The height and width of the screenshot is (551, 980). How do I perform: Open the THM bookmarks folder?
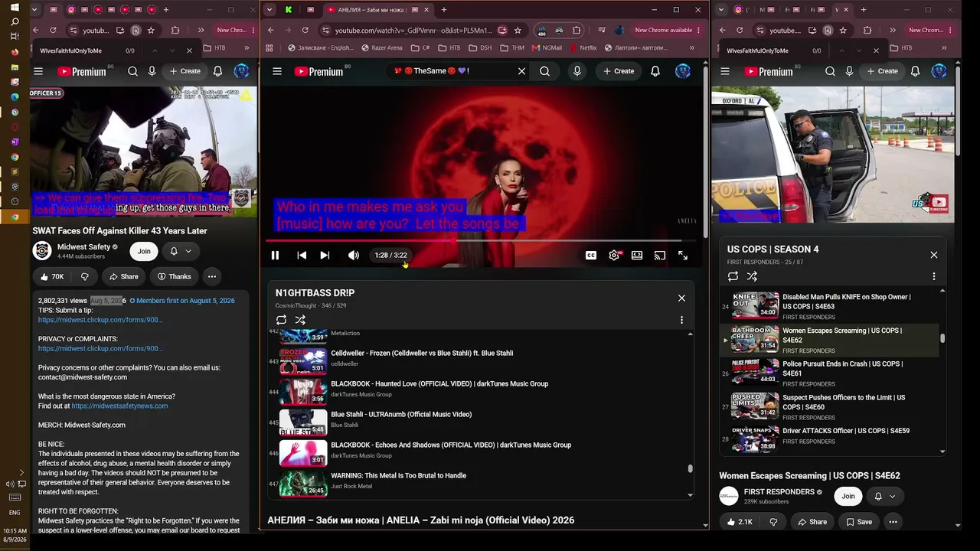click(512, 47)
